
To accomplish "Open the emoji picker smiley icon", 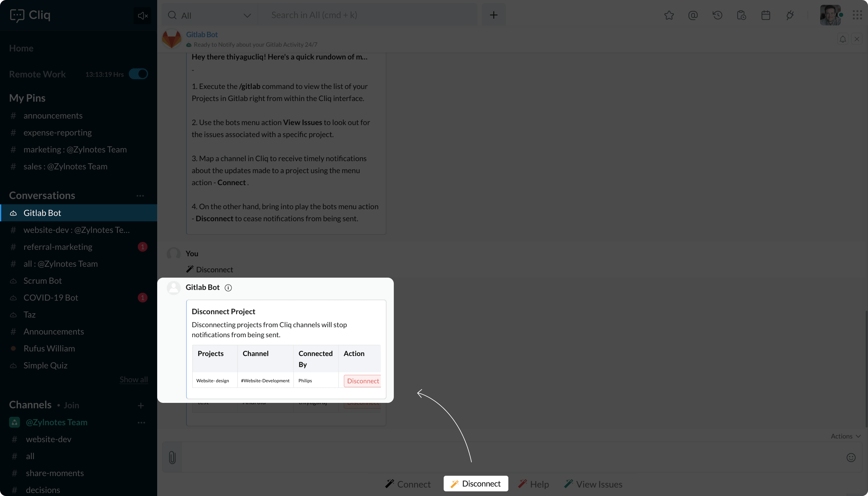I will tap(851, 457).
